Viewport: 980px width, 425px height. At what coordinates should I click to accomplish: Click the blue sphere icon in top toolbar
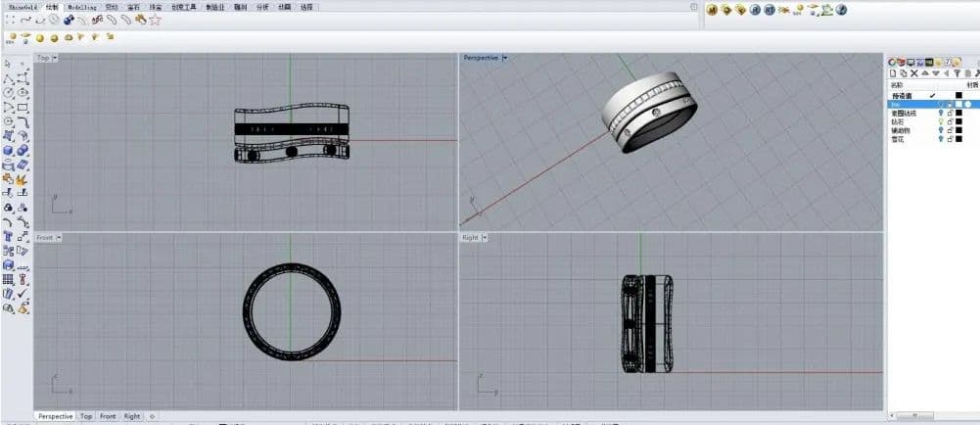coord(70,19)
